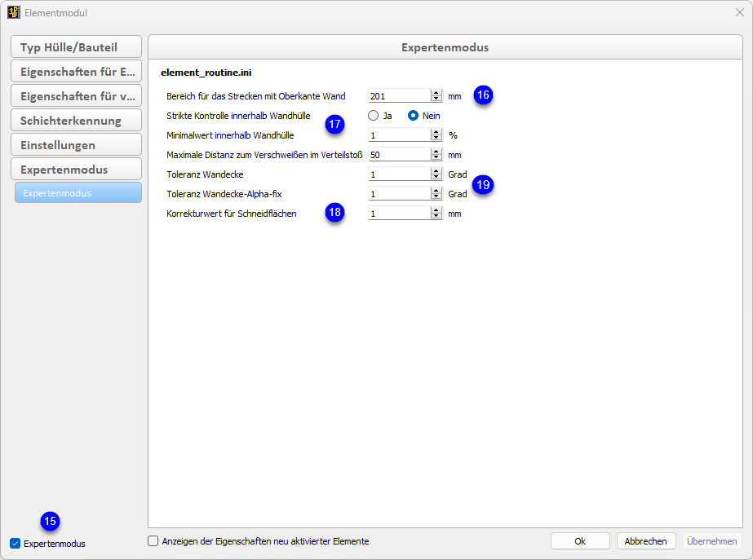The width and height of the screenshot is (753, 560).
Task: Click the blue annotation marker 16
Action: coord(483,95)
